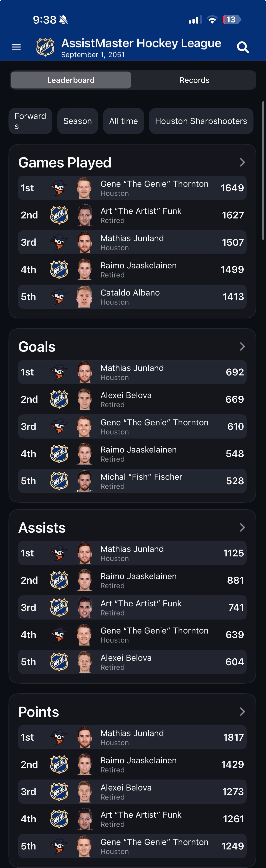
Task: Expand the Goals leaderboard chevron
Action: click(242, 346)
